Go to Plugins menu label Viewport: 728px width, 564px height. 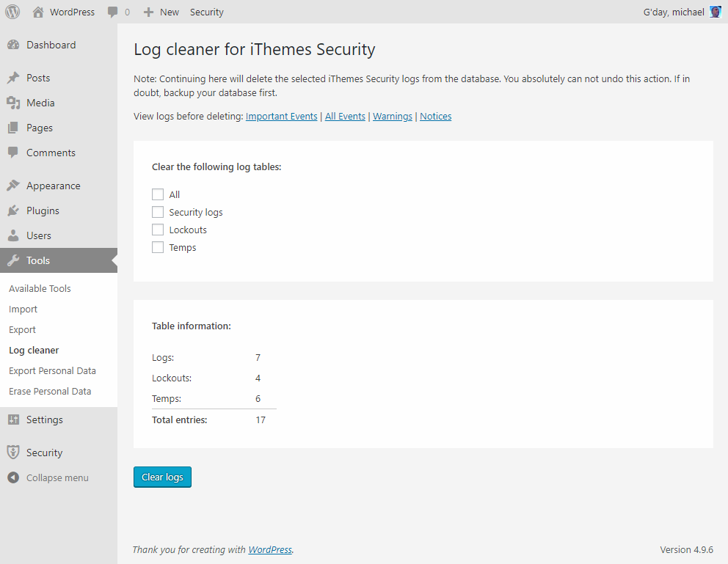[x=43, y=211]
